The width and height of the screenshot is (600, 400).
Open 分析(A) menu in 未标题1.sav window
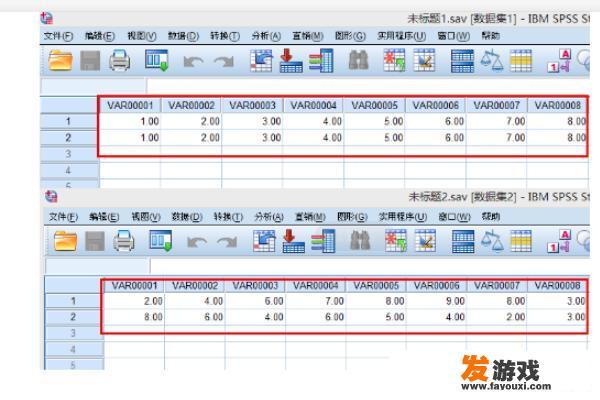266,36
